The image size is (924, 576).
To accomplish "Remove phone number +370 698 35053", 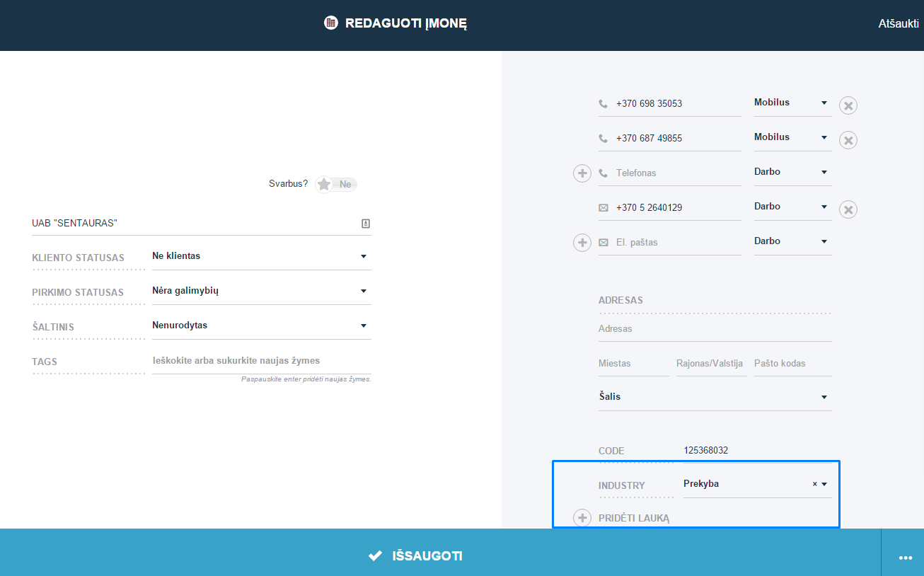I will coord(848,105).
